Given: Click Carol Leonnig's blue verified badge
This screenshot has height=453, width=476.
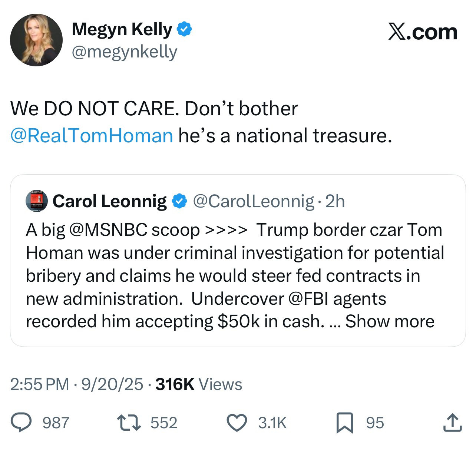Looking at the screenshot, I should [x=180, y=201].
